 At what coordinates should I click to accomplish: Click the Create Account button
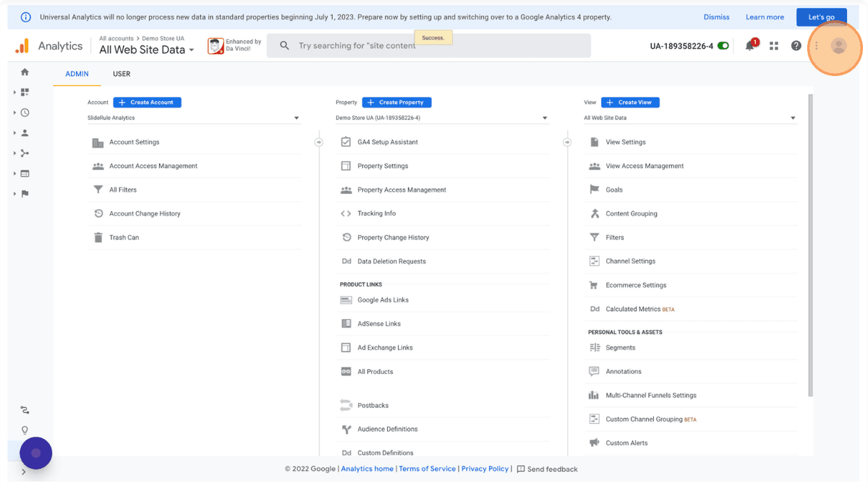(x=147, y=102)
